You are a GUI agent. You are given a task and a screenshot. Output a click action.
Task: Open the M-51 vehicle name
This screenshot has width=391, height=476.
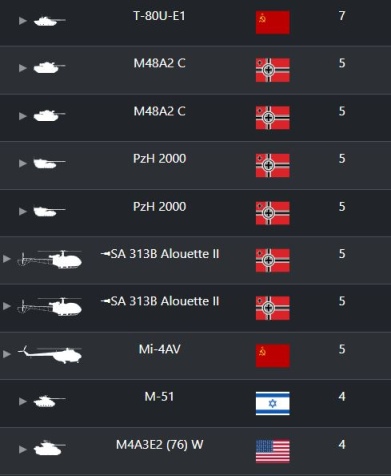[159, 397]
